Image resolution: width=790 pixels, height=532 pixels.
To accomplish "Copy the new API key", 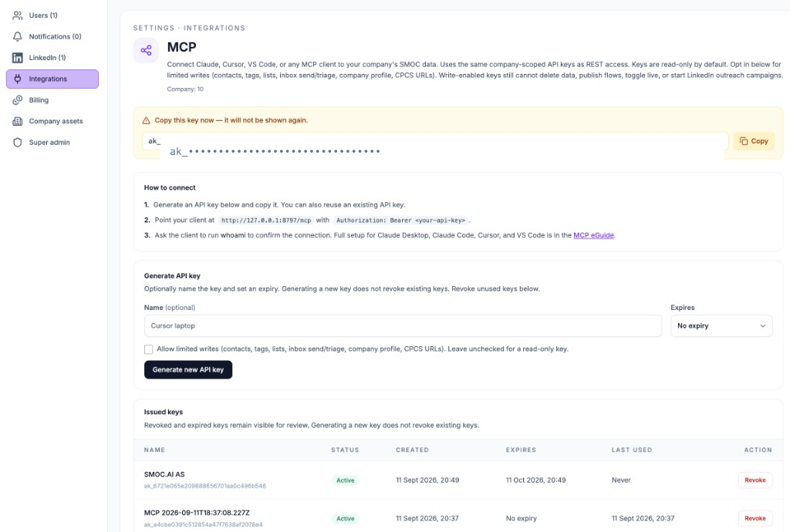I will (x=754, y=141).
